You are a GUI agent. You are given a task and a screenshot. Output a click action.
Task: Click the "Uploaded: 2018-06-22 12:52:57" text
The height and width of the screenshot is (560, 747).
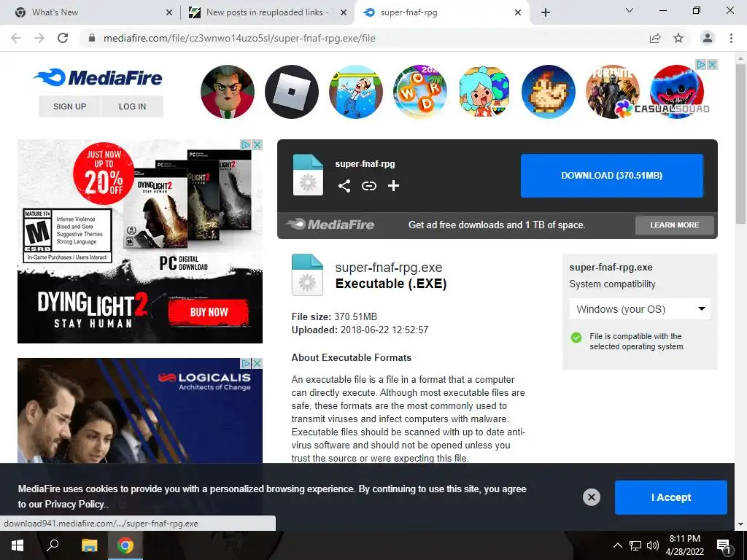click(360, 330)
